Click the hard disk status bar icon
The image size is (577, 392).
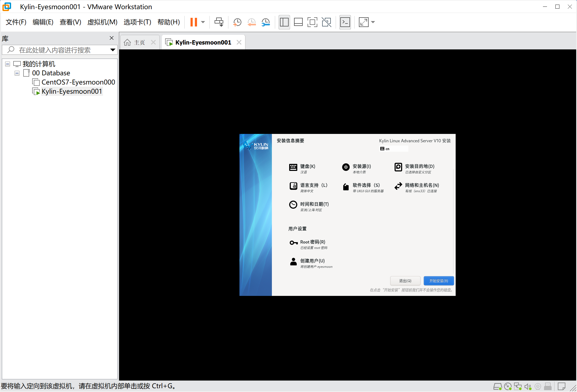(x=498, y=387)
